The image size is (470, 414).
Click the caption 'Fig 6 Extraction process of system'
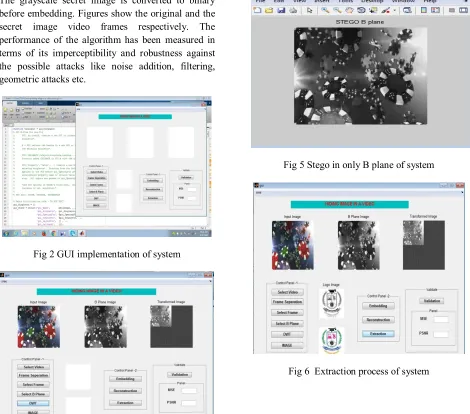[359, 371]
